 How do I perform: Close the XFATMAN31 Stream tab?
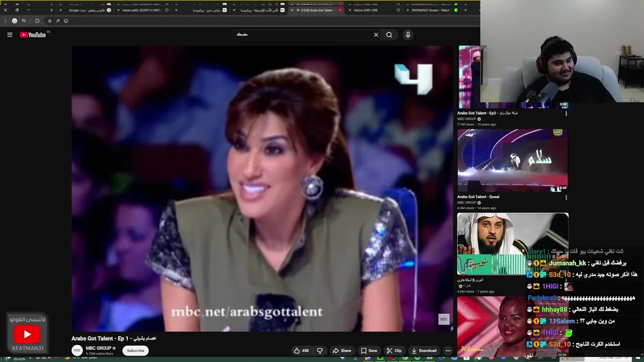coord(408,10)
